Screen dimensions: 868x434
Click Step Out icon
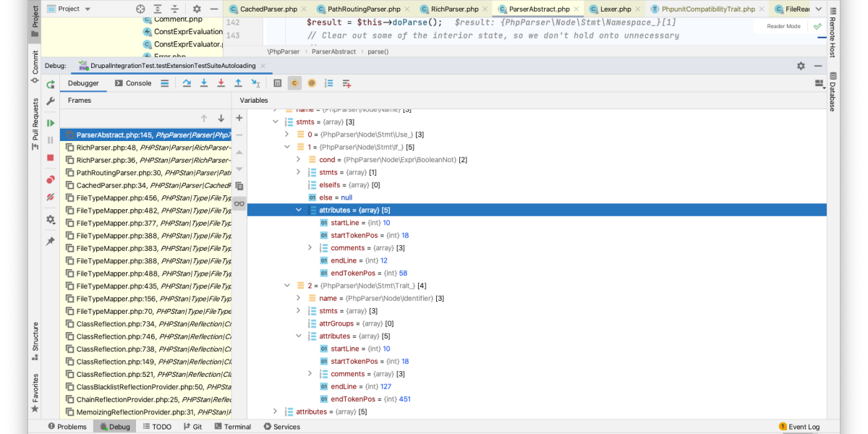(238, 83)
